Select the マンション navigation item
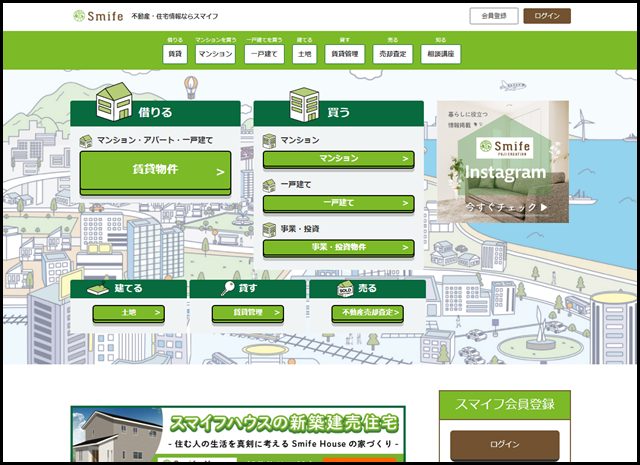640x465 pixels. tap(215, 54)
